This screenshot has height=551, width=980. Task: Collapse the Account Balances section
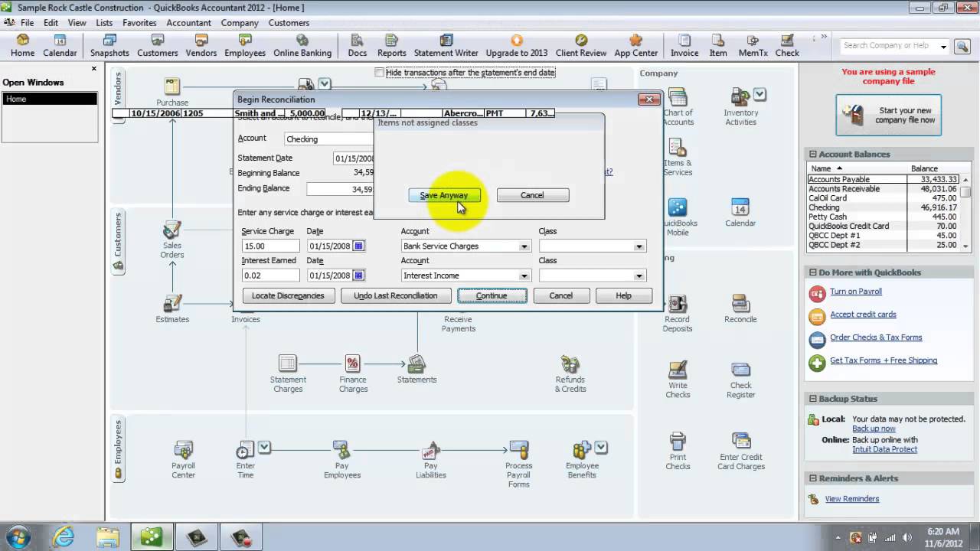(813, 154)
